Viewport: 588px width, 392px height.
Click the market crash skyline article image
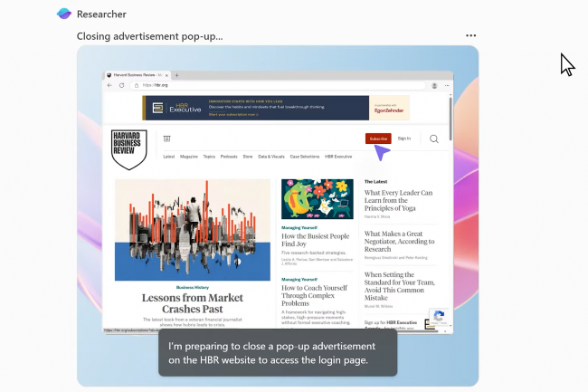[x=192, y=228]
